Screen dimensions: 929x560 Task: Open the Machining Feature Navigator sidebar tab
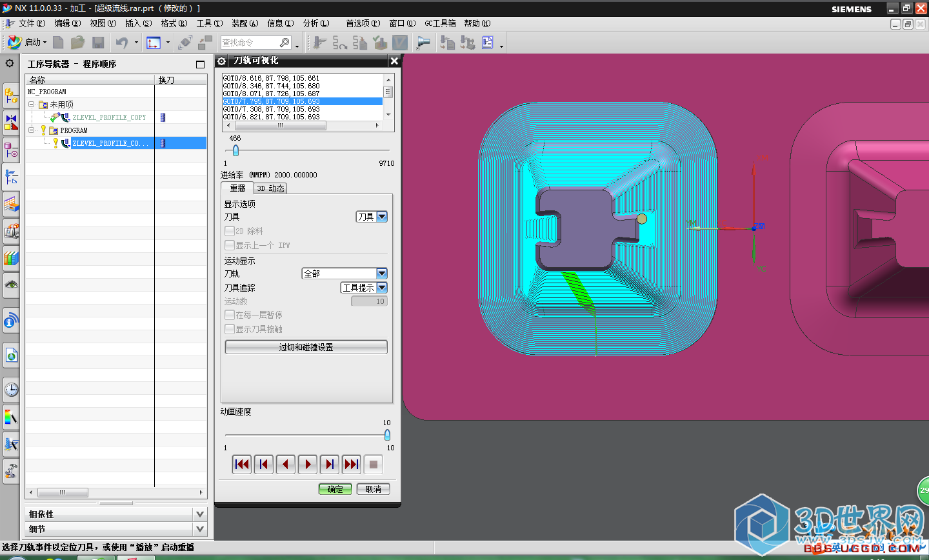(11, 204)
